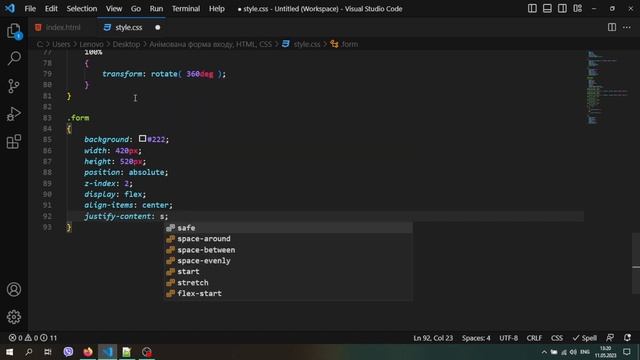Click the editor vertical scrollbar thumb
Image resolution: width=640 pixels, height=360 pixels.
[x=636, y=263]
